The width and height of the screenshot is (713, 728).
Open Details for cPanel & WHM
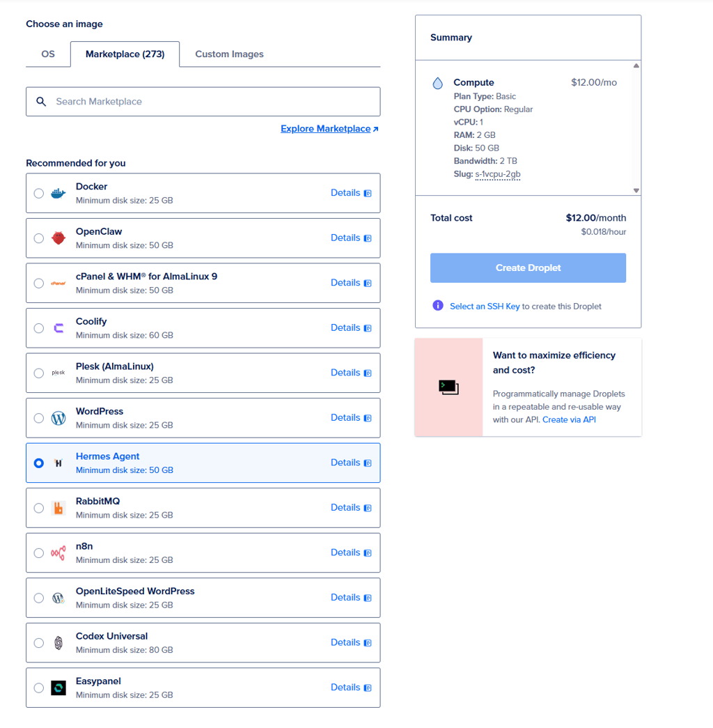coord(350,283)
